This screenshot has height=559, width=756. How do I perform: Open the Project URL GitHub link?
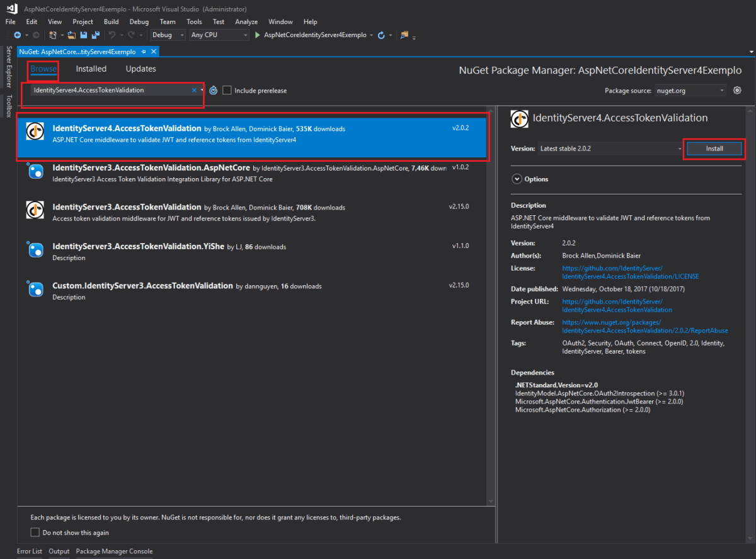[x=617, y=306]
